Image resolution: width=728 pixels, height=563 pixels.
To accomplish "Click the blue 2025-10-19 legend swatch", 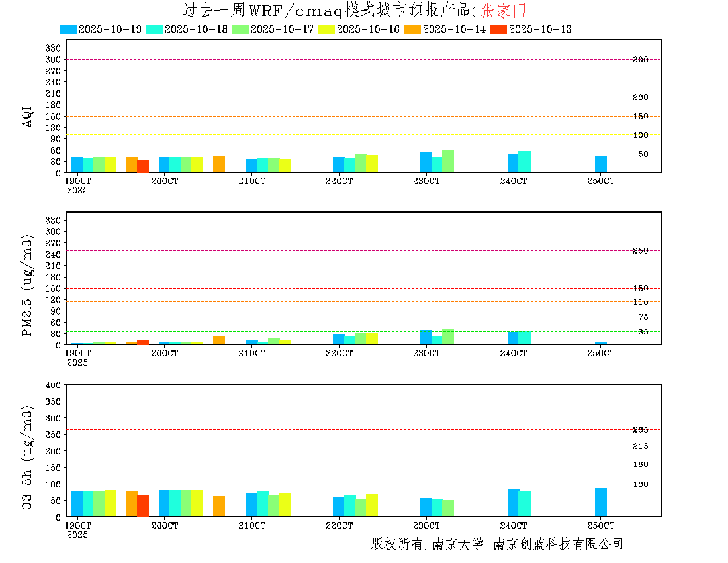I will click(x=68, y=30).
